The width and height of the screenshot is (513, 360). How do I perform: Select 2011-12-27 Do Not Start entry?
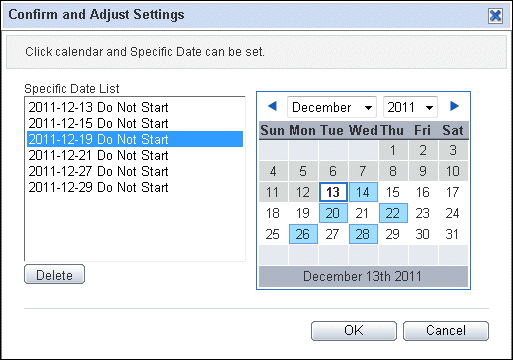tap(135, 171)
